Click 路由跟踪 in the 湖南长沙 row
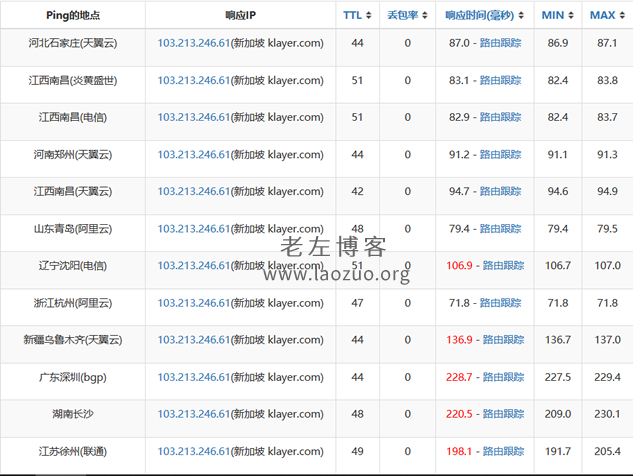This screenshot has height=476, width=633. point(504,414)
